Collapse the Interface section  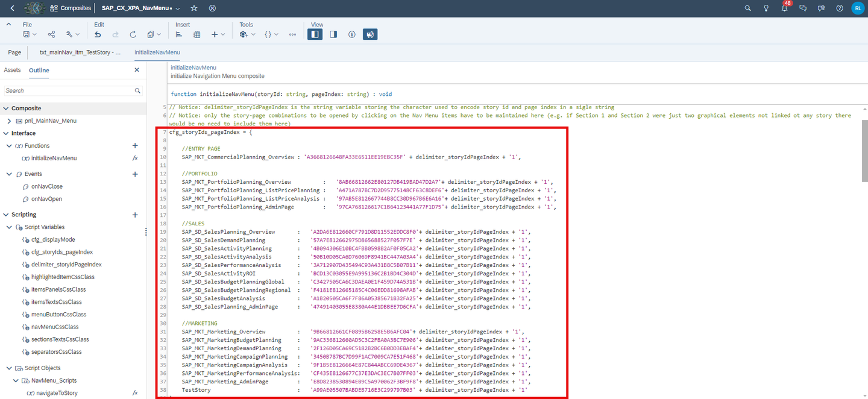[x=6, y=133]
